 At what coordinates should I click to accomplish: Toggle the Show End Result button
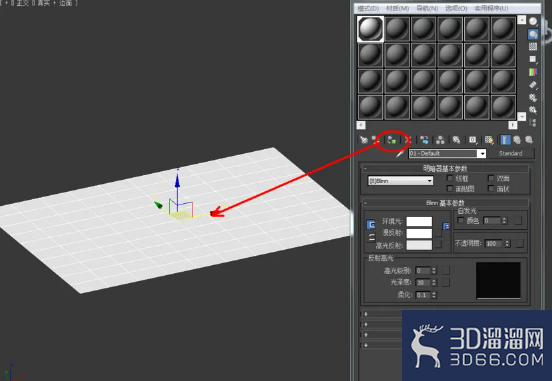(506, 140)
